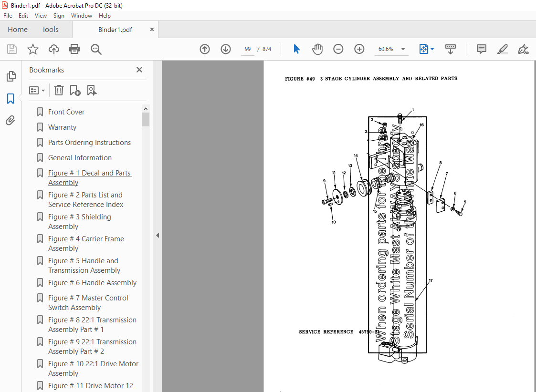Click the zoom in plus button
This screenshot has height=392, width=536.
(359, 49)
